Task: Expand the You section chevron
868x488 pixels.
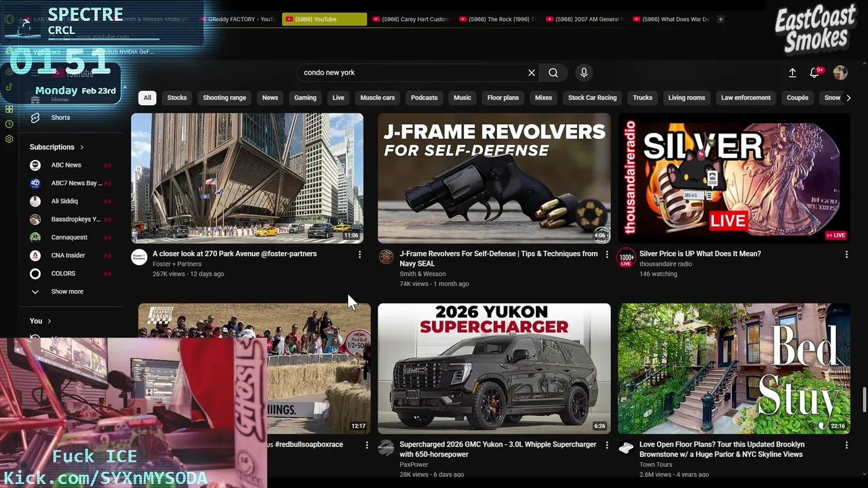Action: click(49, 321)
